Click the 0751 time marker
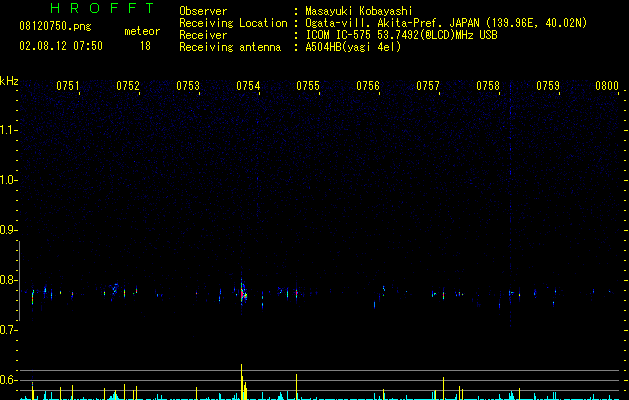The width and height of the screenshot is (629, 400). click(68, 86)
